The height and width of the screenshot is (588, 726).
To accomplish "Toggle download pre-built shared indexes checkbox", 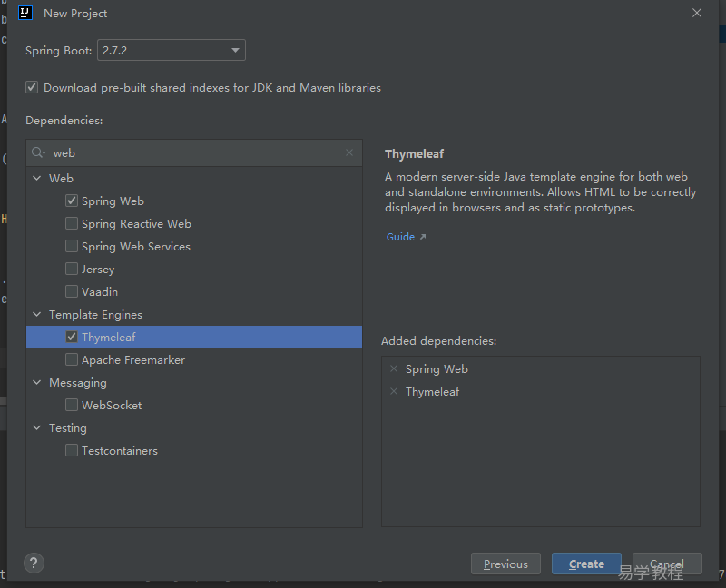I will [32, 87].
